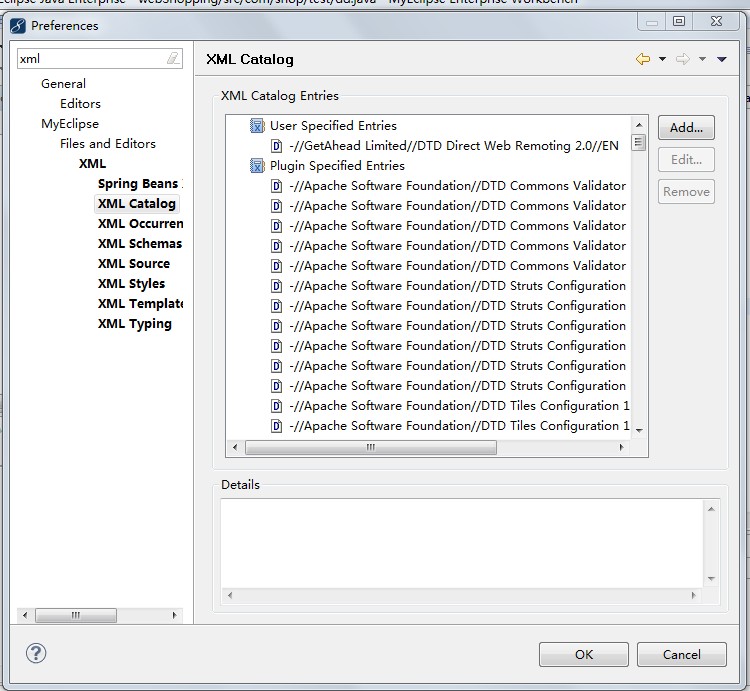Click Cancel to dismiss preferences
Viewport: 750px width, 691px height.
(682, 654)
